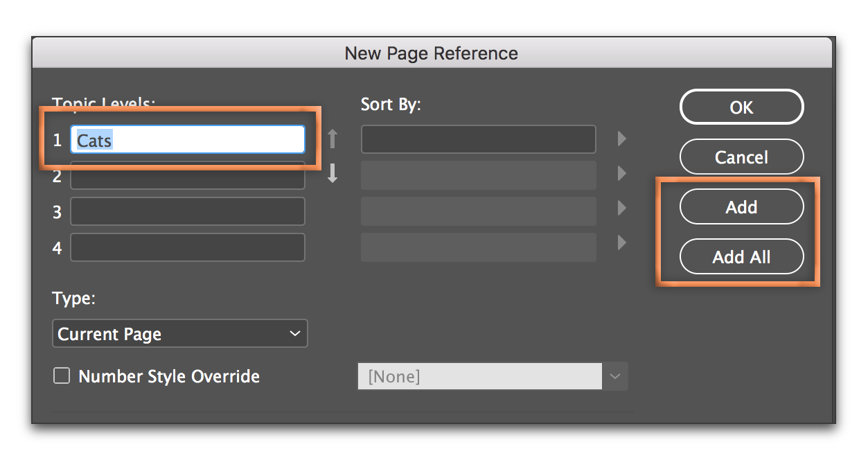Click the chevron on the Type dropdown

coord(295,334)
